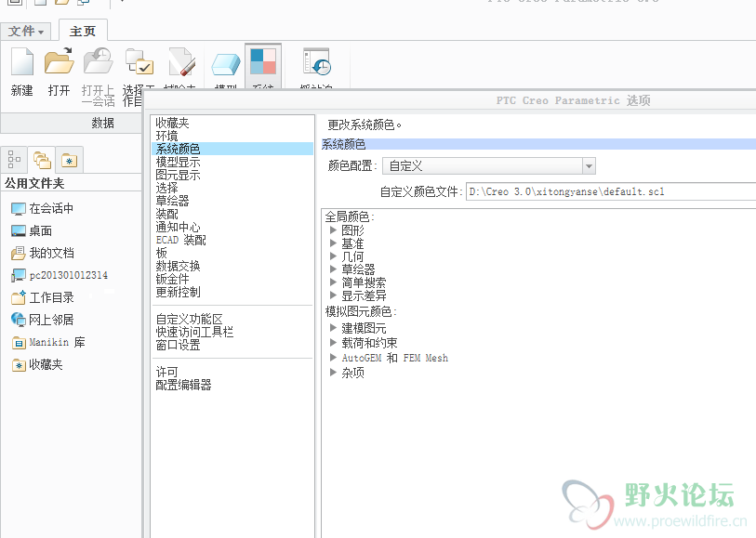Image resolution: width=756 pixels, height=538 pixels.
Task: Open Customize Ribbon (自定义功能区) settings
Action: tap(189, 319)
